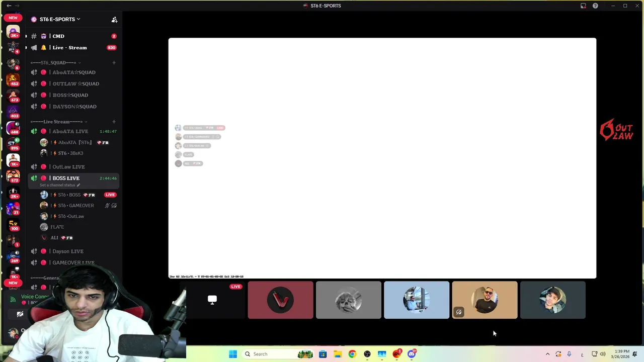The image size is (644, 362).
Task: Select the red tile with the V avatar
Action: pos(280,300)
